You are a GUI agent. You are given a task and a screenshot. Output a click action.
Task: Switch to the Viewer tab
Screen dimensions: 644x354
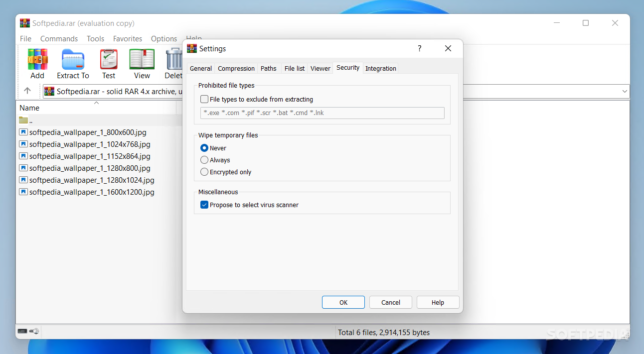[x=321, y=69]
